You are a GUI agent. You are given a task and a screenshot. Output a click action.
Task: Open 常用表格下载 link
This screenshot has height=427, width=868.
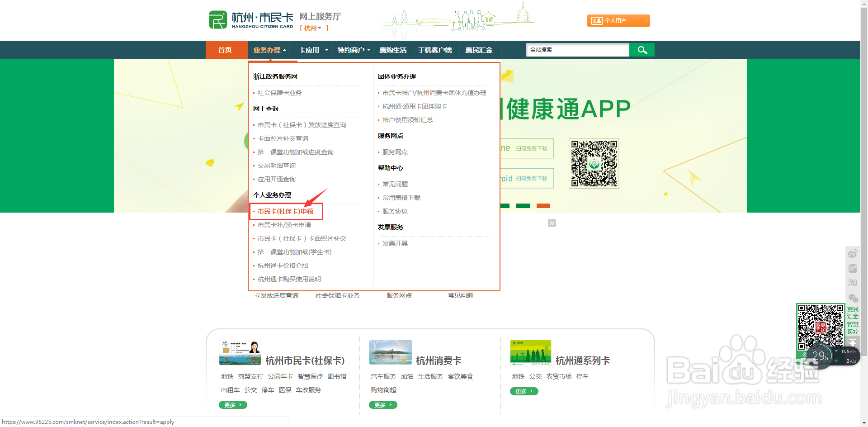(401, 198)
